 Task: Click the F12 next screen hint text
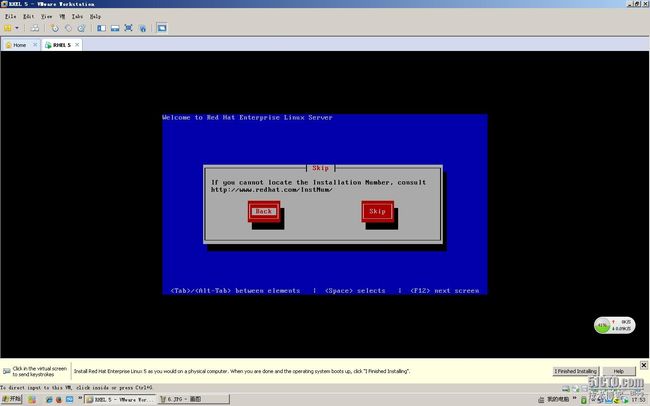click(x=444, y=291)
